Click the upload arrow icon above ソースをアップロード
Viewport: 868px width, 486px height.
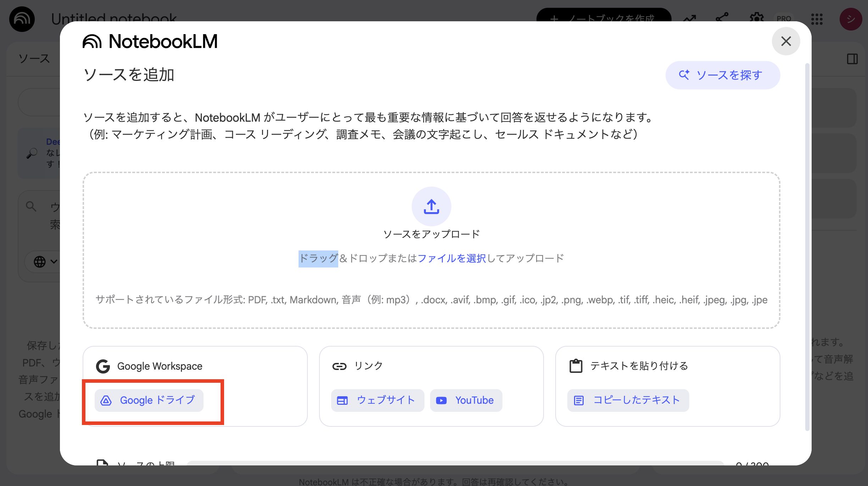(431, 206)
